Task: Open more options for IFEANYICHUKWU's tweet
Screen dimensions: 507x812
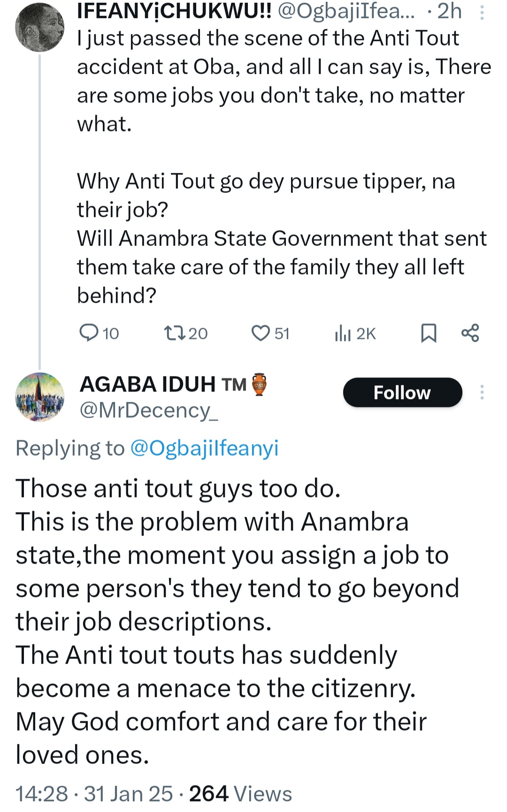Action: point(482,12)
